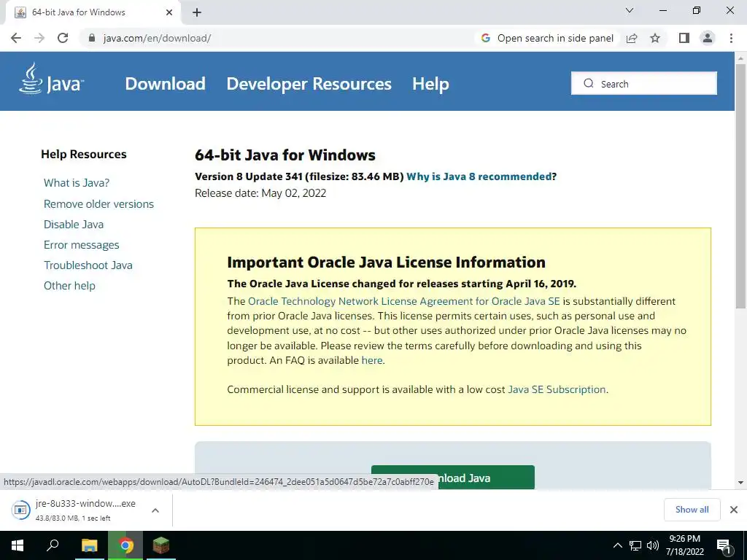Open File Explorer from taskbar
Viewport: 747px width, 560px height.
[x=89, y=545]
